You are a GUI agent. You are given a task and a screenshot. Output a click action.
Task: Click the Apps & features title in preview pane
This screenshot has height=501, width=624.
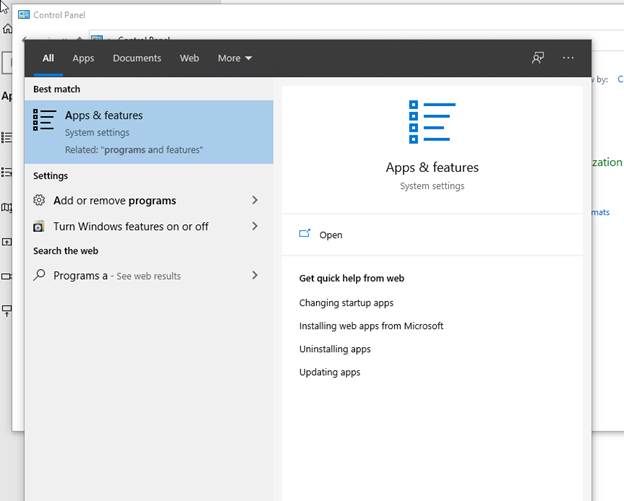[432, 167]
